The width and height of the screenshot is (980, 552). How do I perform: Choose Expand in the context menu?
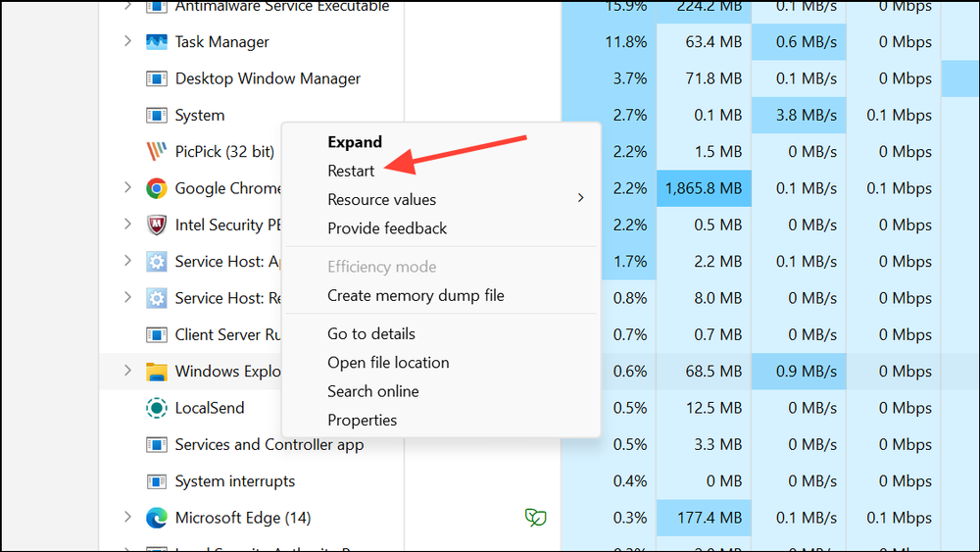point(355,142)
